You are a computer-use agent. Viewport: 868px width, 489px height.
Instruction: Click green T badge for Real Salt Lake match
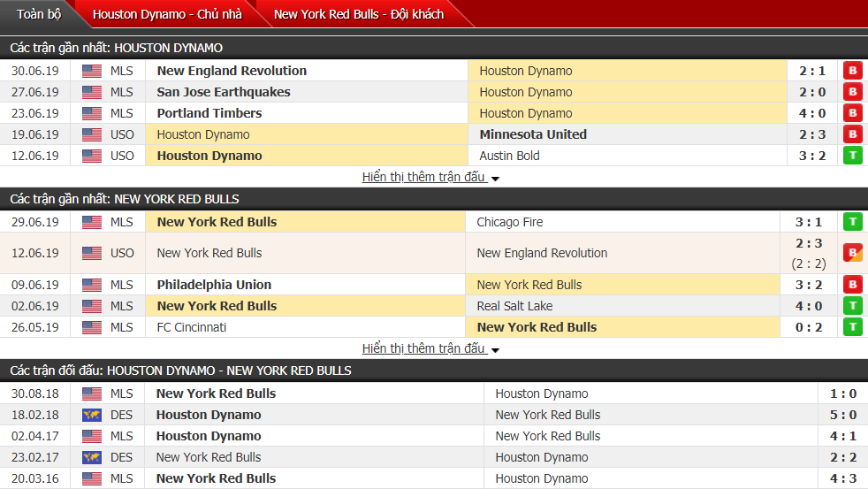(852, 306)
